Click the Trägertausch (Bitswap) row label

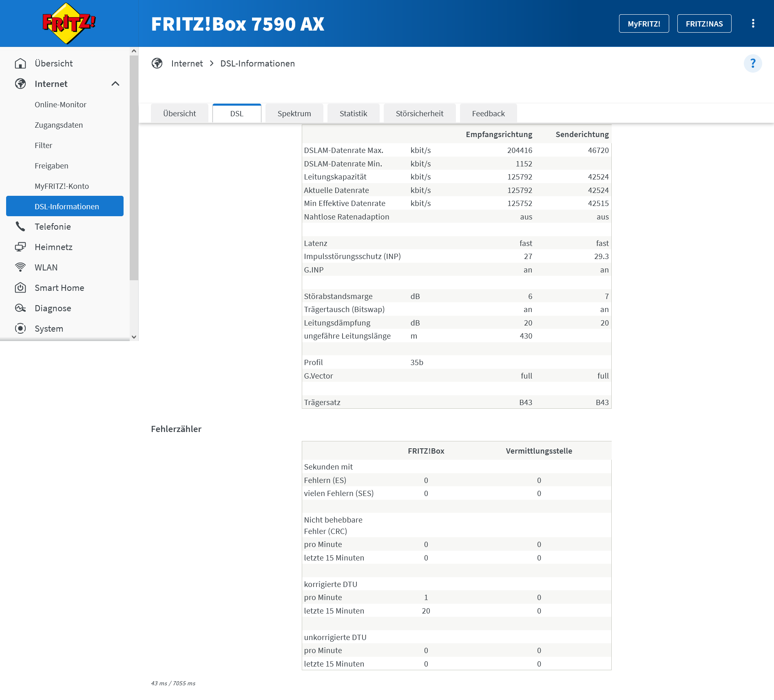pos(344,309)
